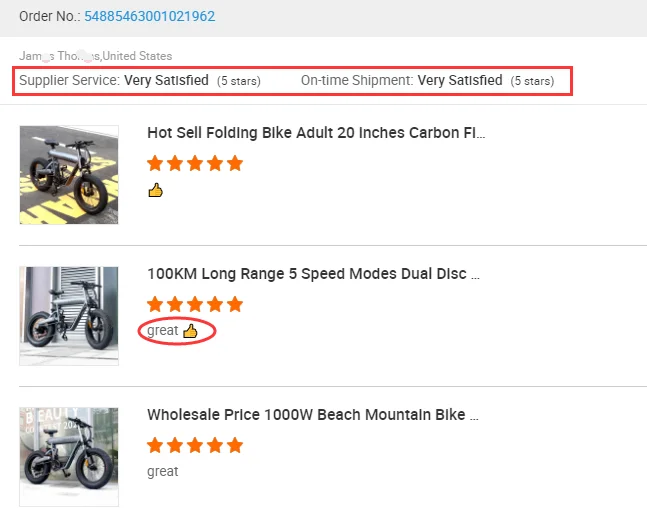Open Wholesale Price 1000W Beach Mountain title
647x516 pixels.
(x=312, y=414)
